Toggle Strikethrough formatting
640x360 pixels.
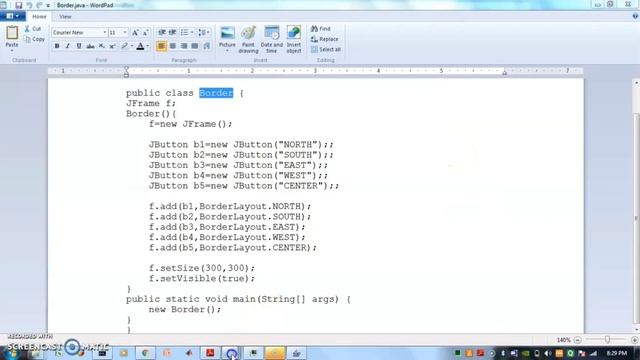coord(90,46)
